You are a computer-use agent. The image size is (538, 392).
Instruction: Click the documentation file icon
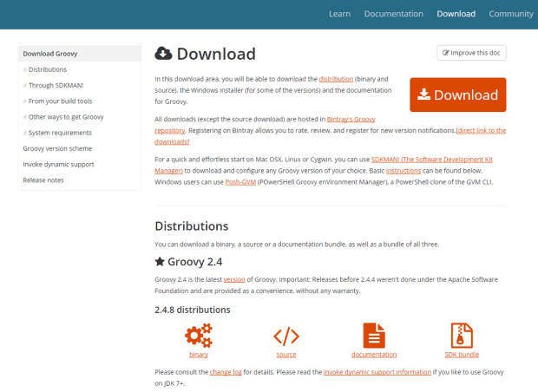[374, 335]
